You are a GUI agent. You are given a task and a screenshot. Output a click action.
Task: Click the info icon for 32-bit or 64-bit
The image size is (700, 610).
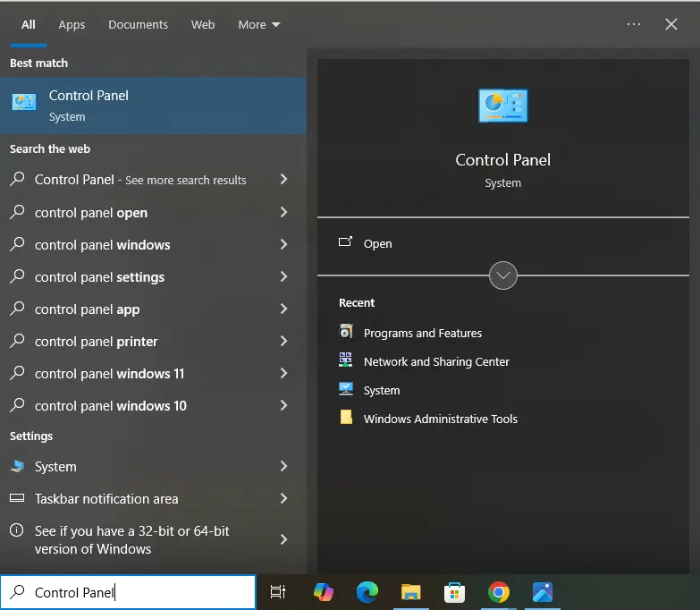pos(16,530)
